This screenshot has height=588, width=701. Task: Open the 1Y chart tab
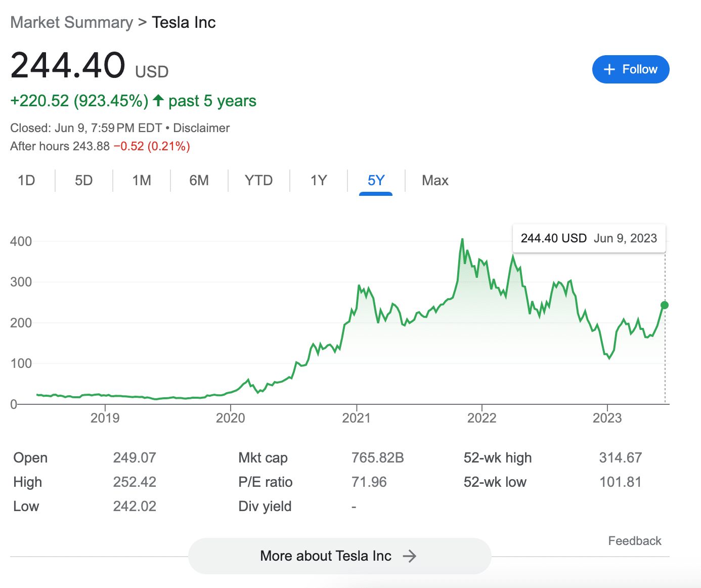tap(319, 181)
